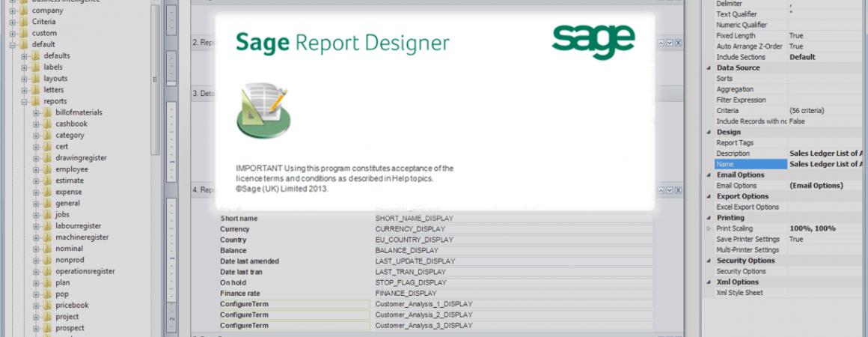Collapse the Xml Options property group
Image resolution: width=868 pixels, height=337 pixels.
(x=709, y=282)
